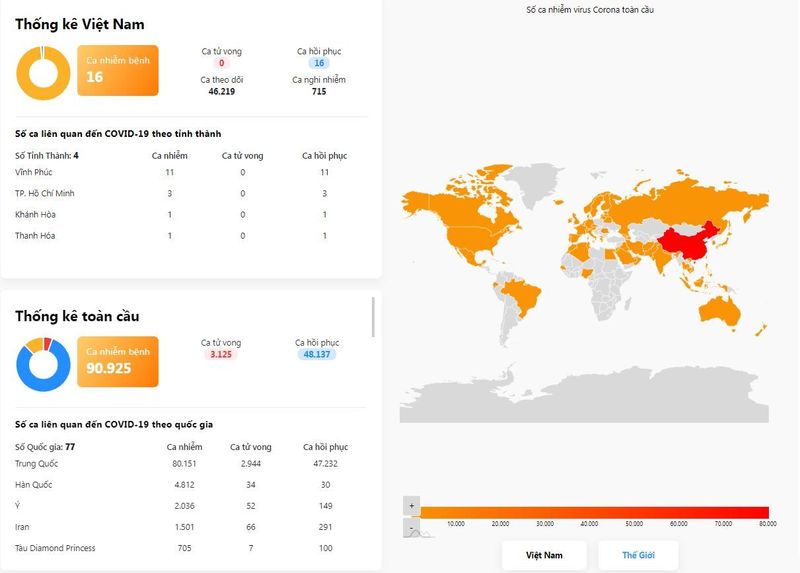The image size is (800, 573).
Task: Switch to the Thế Giới map tab
Action: [638, 555]
